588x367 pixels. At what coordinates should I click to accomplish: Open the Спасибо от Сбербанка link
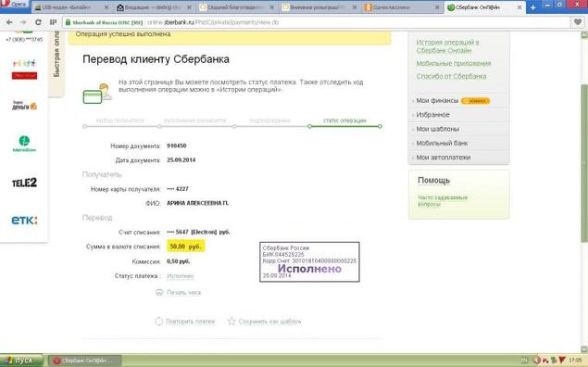click(451, 76)
